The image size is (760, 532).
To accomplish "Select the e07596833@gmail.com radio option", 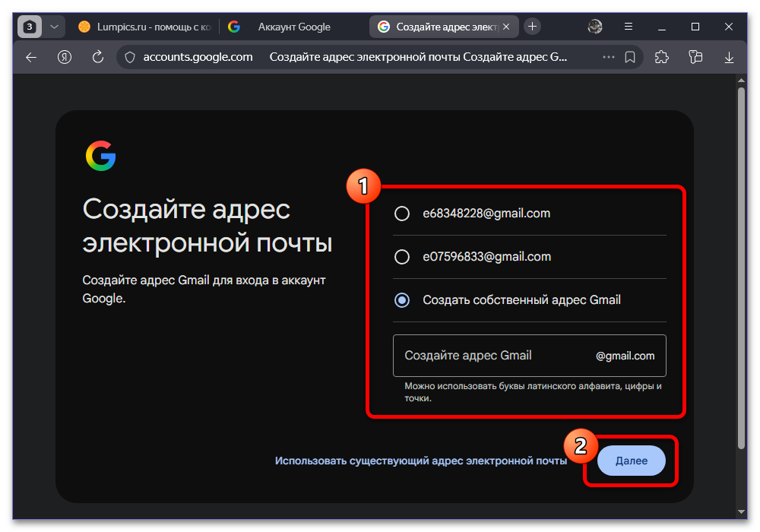I will (x=402, y=256).
